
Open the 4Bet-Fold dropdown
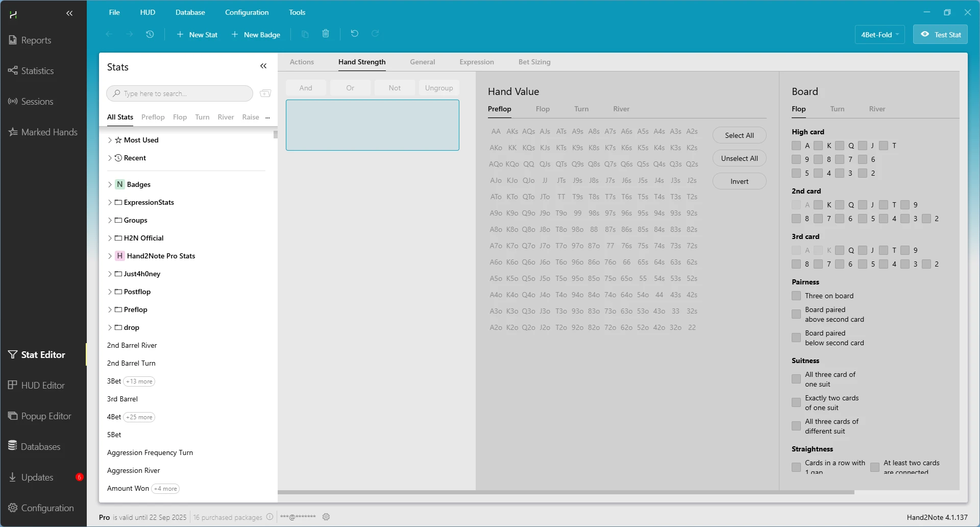pos(879,35)
